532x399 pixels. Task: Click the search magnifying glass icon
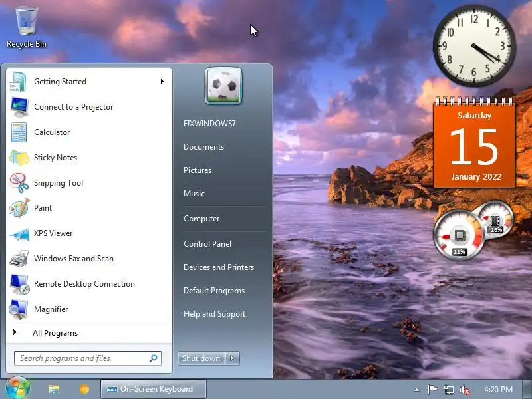[x=153, y=358]
